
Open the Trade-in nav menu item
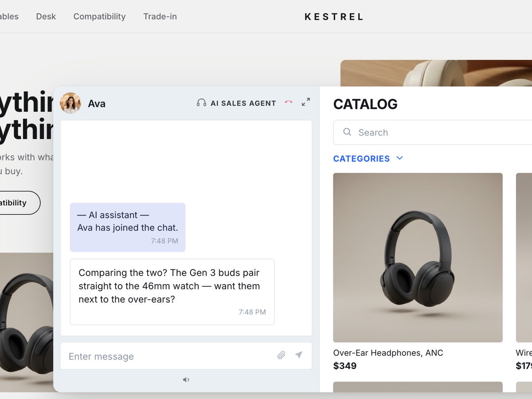pos(160,16)
